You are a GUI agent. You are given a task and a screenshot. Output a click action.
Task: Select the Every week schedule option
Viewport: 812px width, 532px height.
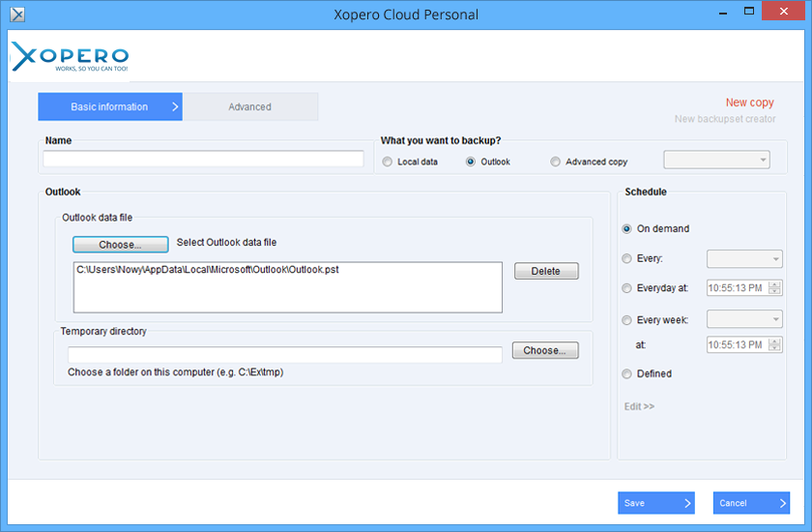point(626,320)
